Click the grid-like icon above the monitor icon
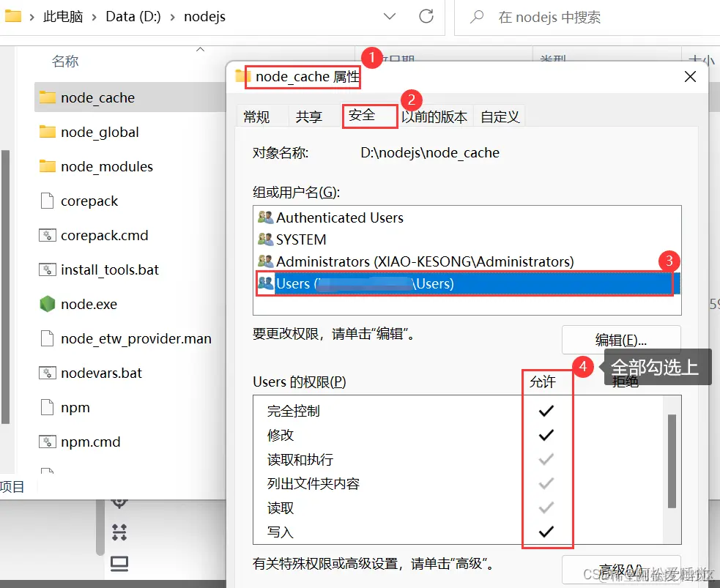The image size is (720, 588). (119, 532)
